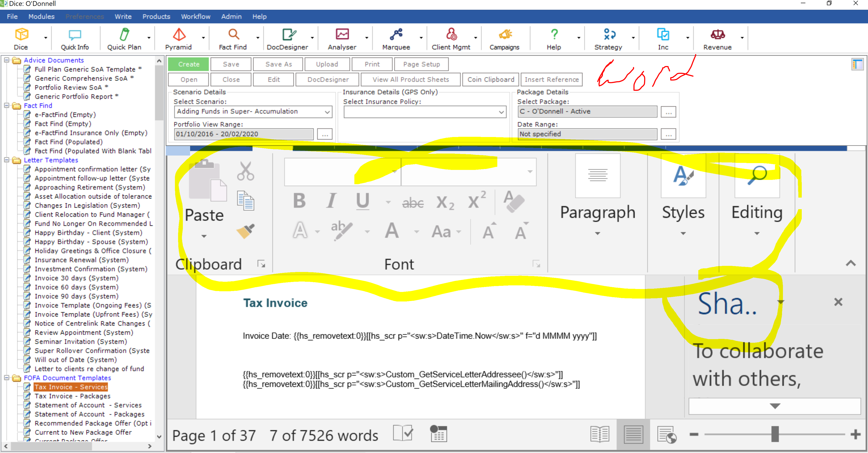Toggle italic formatting
Image resolution: width=868 pixels, height=453 pixels.
pos(331,201)
